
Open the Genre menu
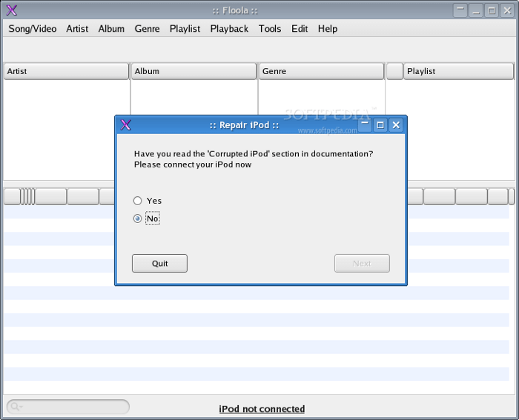pos(147,29)
